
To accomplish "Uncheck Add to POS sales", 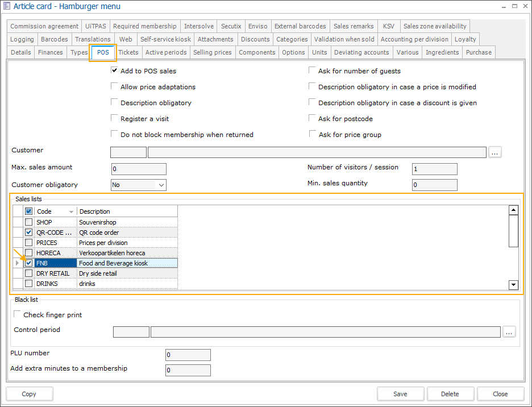I will pyautogui.click(x=114, y=71).
